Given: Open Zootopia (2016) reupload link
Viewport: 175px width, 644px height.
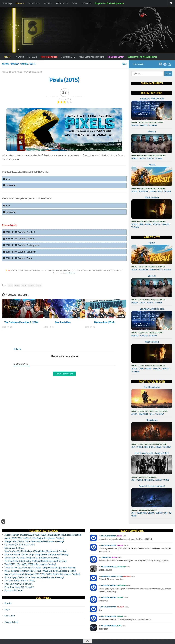Looking at the screenshot, I should tap(32, 558).
